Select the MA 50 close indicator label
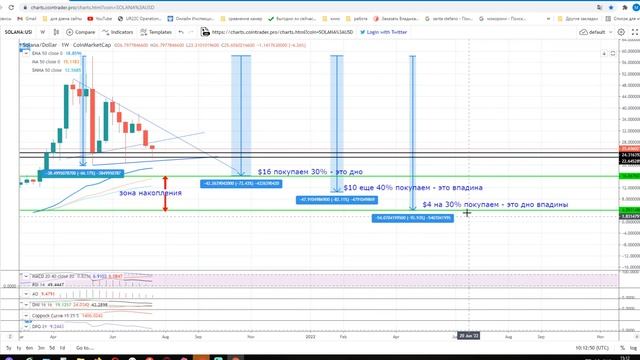This screenshot has height=360, width=640. pyautogui.click(x=46, y=62)
